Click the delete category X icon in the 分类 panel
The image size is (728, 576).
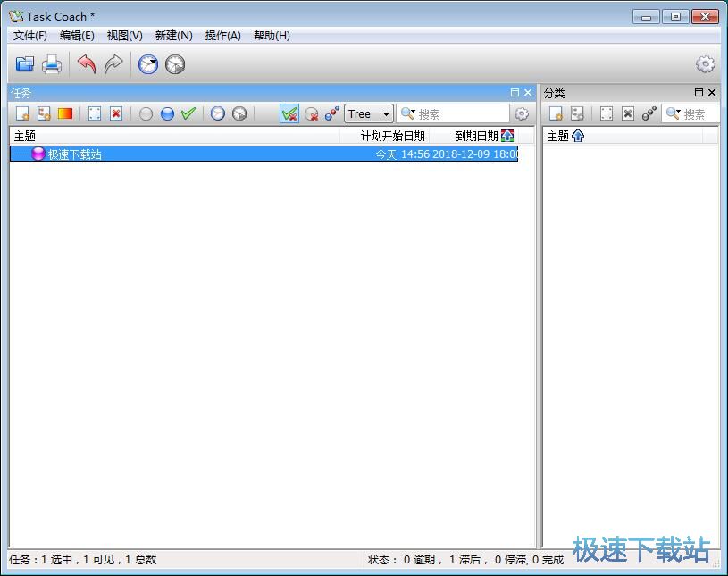click(x=628, y=113)
